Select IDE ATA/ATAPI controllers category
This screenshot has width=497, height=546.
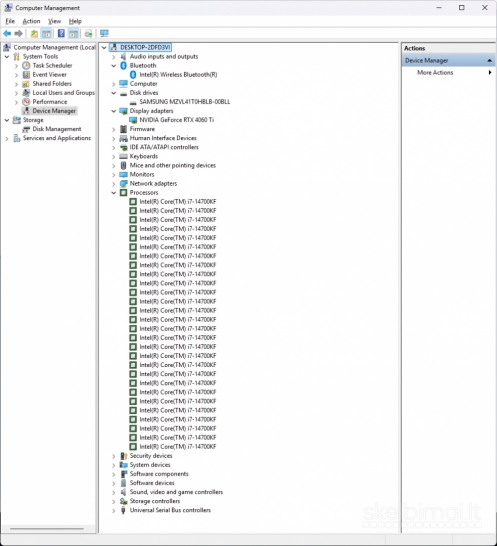[164, 147]
